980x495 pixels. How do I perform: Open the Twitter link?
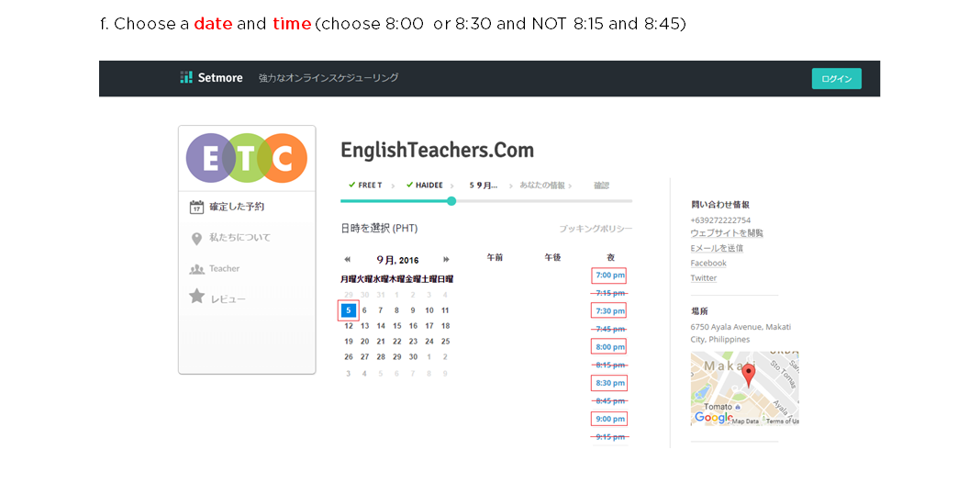tap(704, 278)
